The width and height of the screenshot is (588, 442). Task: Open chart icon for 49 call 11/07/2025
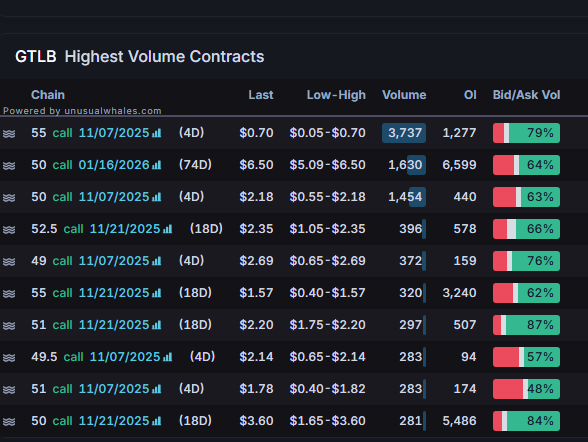(156, 261)
